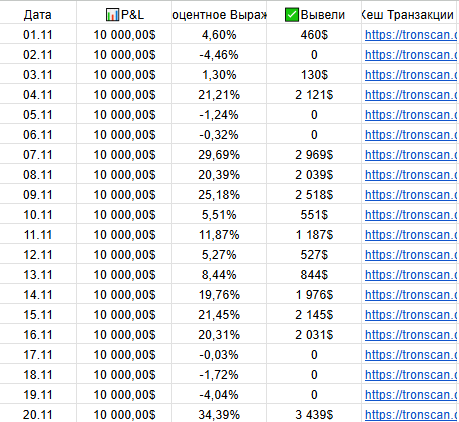This screenshot has width=459, height=422.
Task: Click the green checkmark icon beside Вывели
Action: point(292,15)
